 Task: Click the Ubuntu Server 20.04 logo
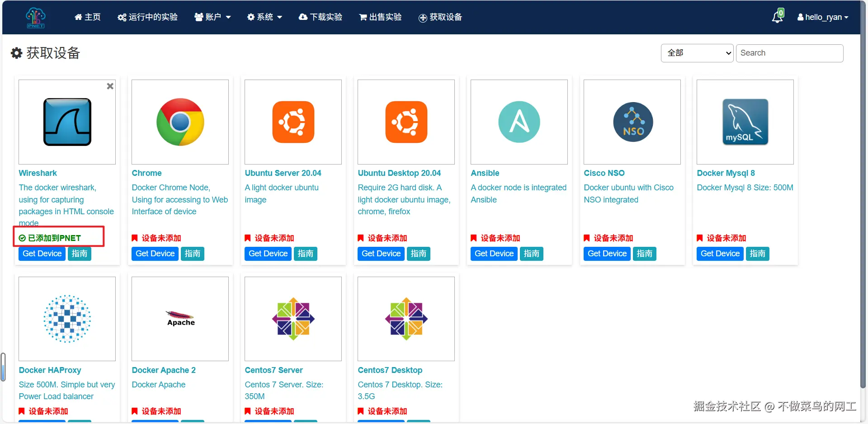pos(293,122)
